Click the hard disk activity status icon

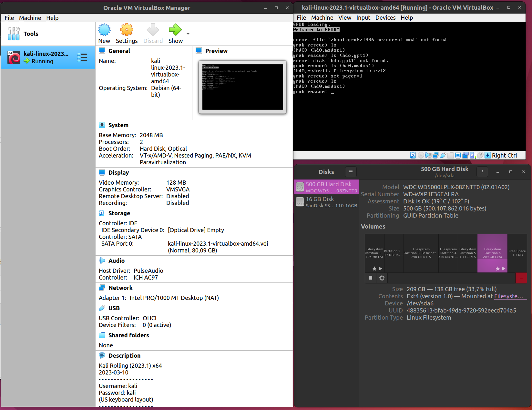(413, 156)
